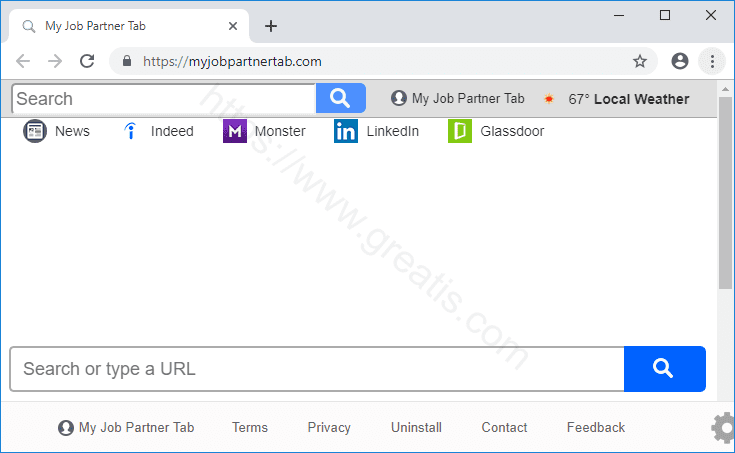
Task: Open the Terms footer link
Action: [250, 427]
